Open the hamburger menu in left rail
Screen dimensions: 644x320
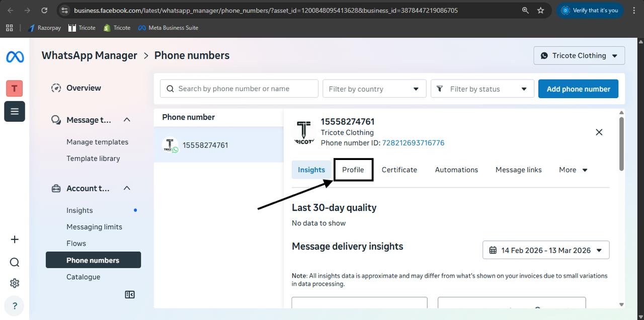(x=15, y=111)
